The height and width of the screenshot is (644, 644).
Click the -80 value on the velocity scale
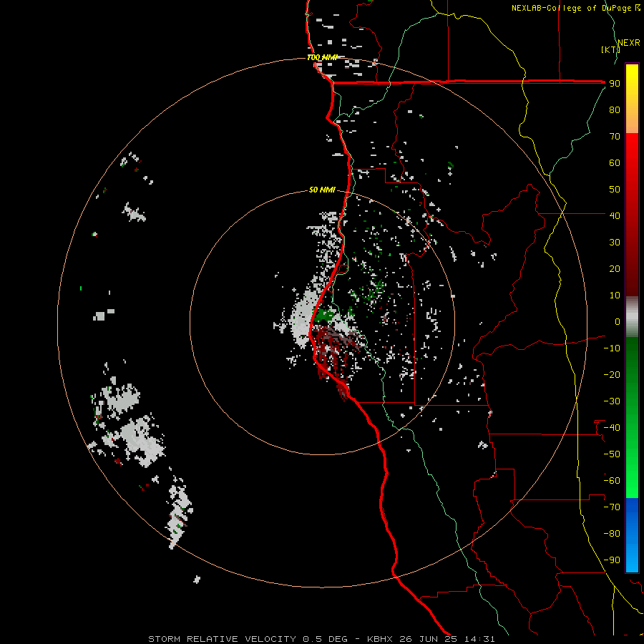(612, 534)
